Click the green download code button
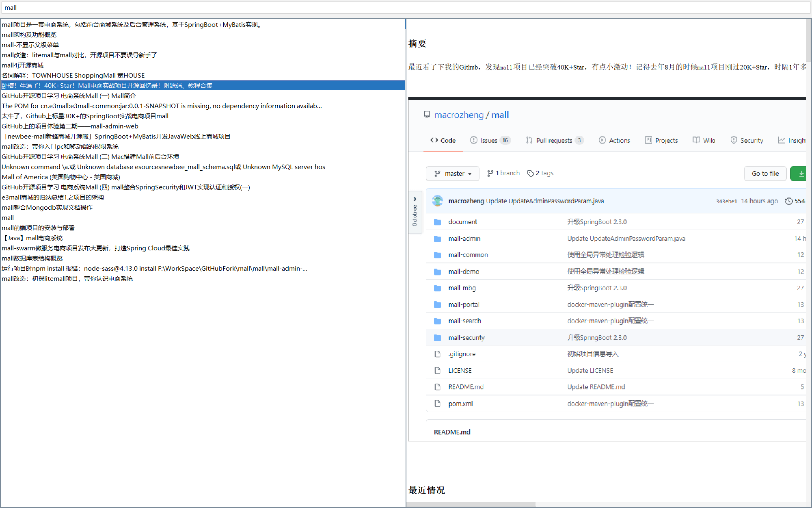 (800, 174)
